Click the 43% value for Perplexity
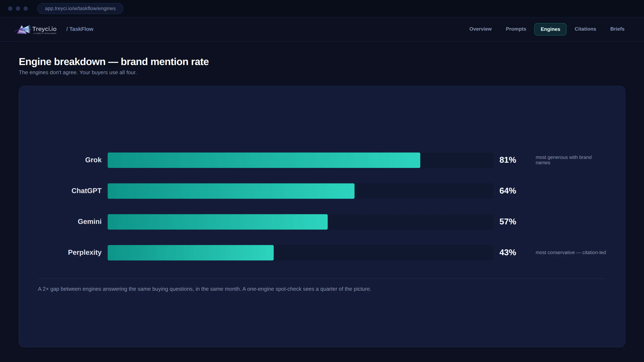This screenshot has width=644, height=362. point(508,252)
